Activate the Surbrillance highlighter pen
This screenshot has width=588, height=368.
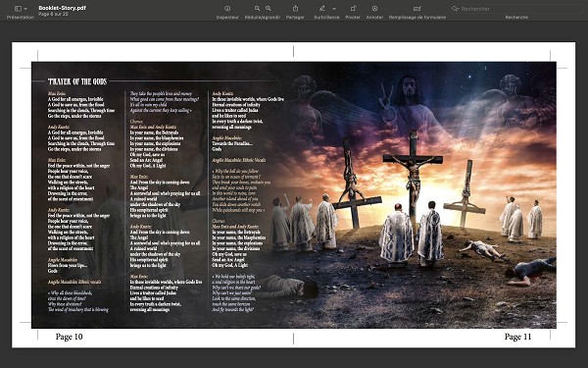[x=322, y=8]
